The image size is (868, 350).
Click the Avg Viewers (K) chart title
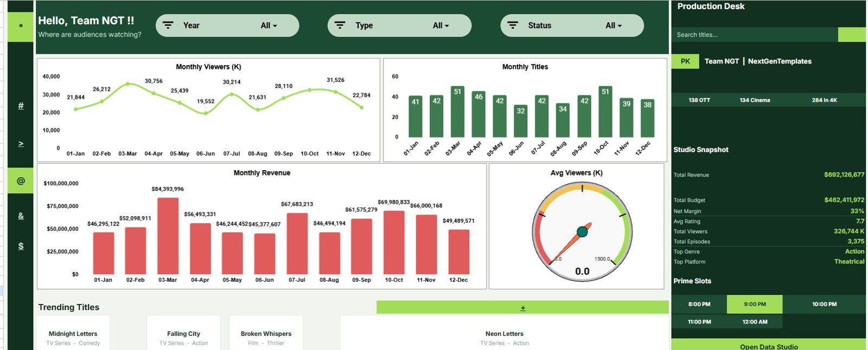coord(576,173)
